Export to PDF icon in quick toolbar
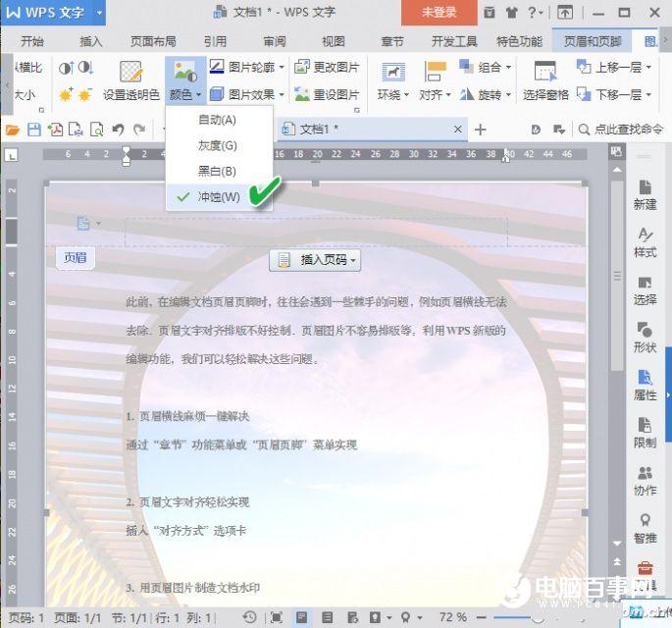672x628 pixels. tap(55, 130)
